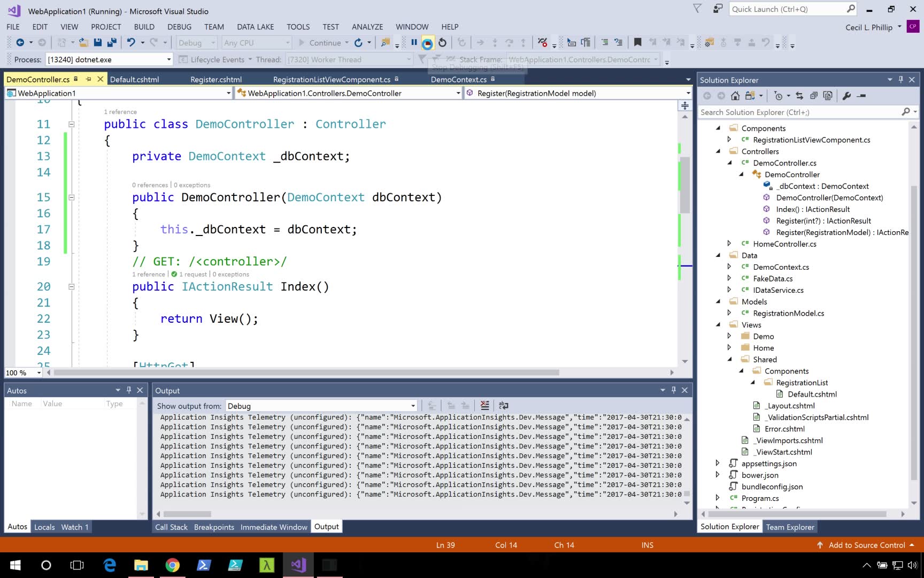This screenshot has height=578, width=924.
Task: Click the Stop Debugging toolbar icon
Action: (427, 43)
